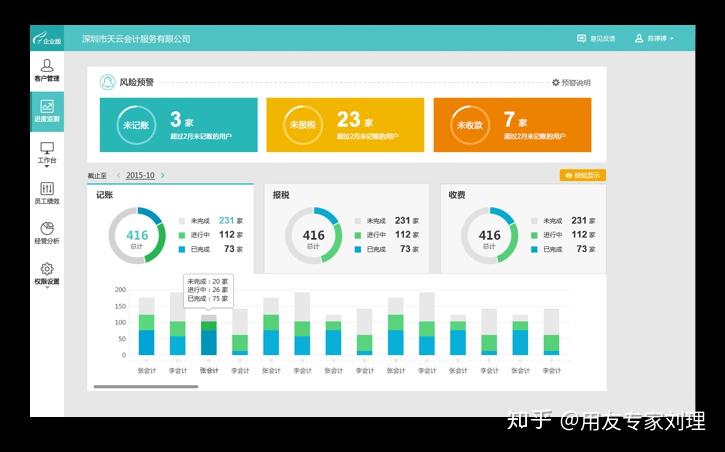
Task: Toggle 已完成 legend entry in 报税 panel
Action: click(x=387, y=249)
